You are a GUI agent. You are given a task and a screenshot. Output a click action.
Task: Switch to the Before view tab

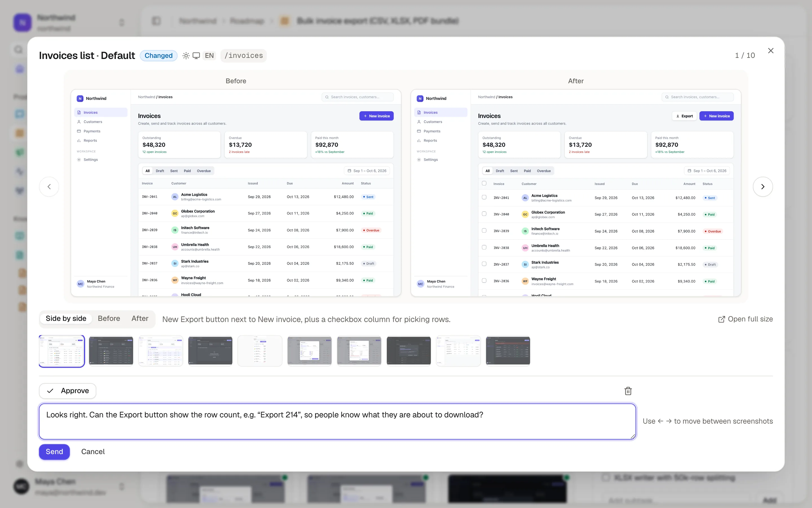[x=109, y=319]
